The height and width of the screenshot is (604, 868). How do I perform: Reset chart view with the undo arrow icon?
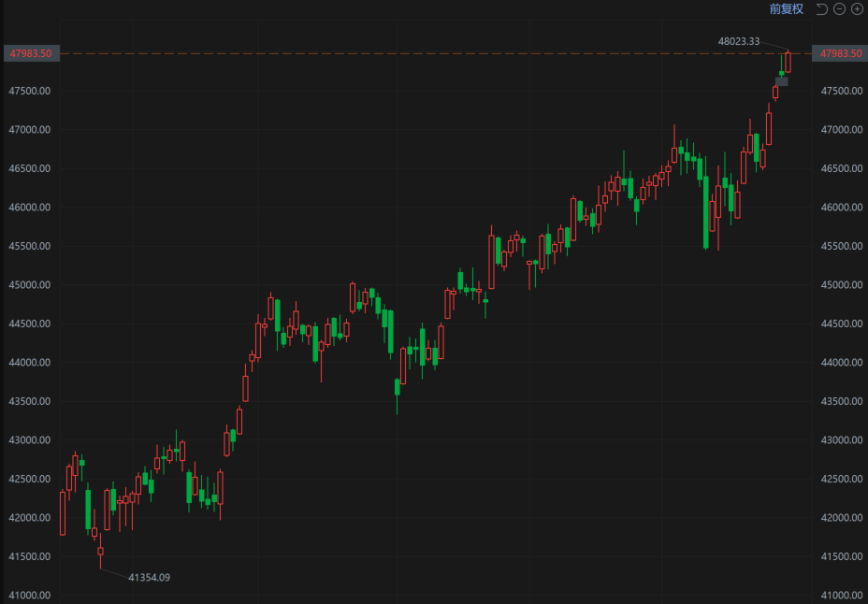(821, 9)
